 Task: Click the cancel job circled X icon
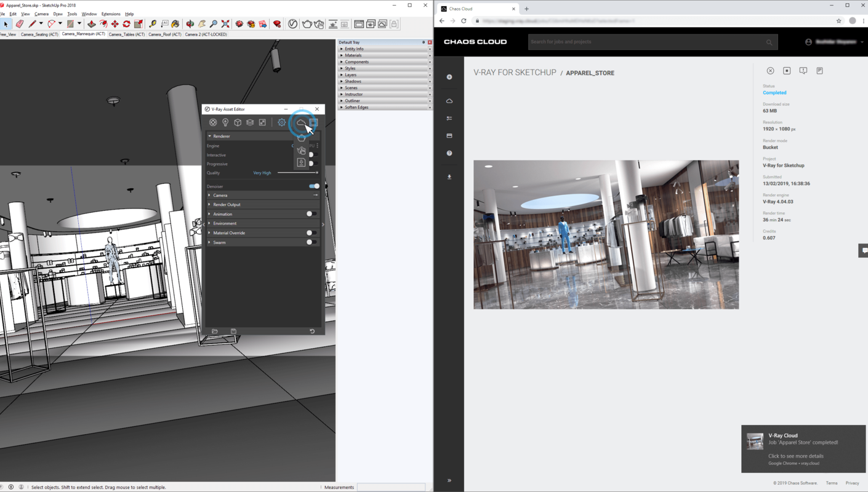click(x=770, y=71)
